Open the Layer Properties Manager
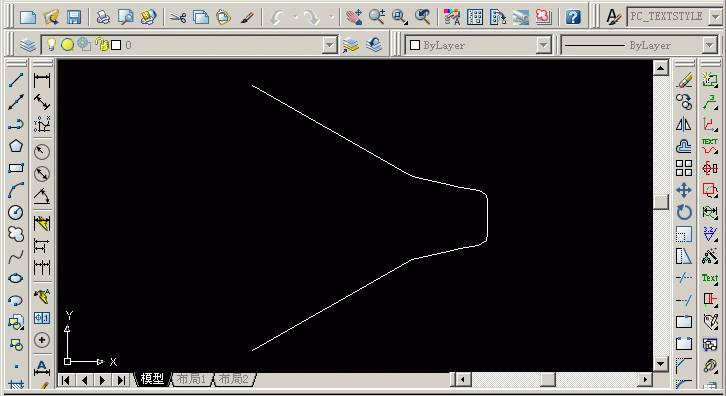 (28, 45)
